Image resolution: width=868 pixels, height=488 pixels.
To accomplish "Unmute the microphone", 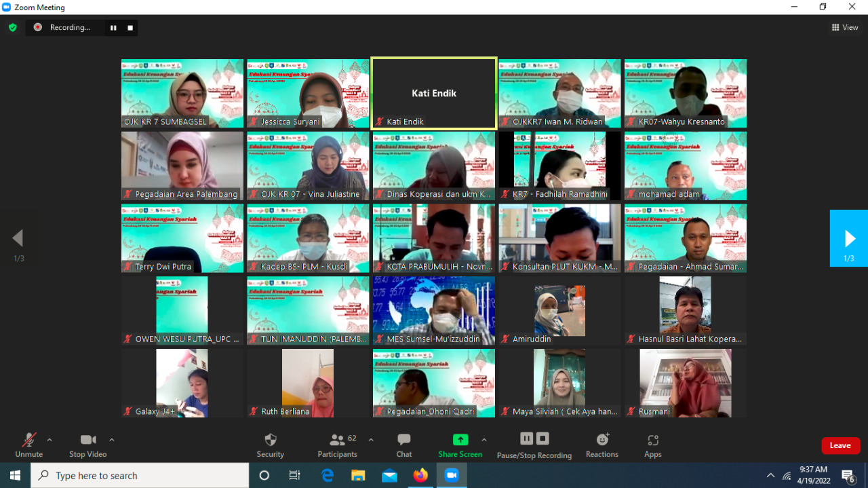I will coord(28,440).
